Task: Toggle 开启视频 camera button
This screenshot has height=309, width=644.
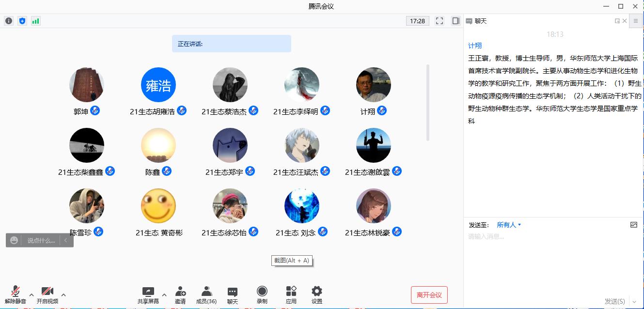Action: pyautogui.click(x=47, y=294)
